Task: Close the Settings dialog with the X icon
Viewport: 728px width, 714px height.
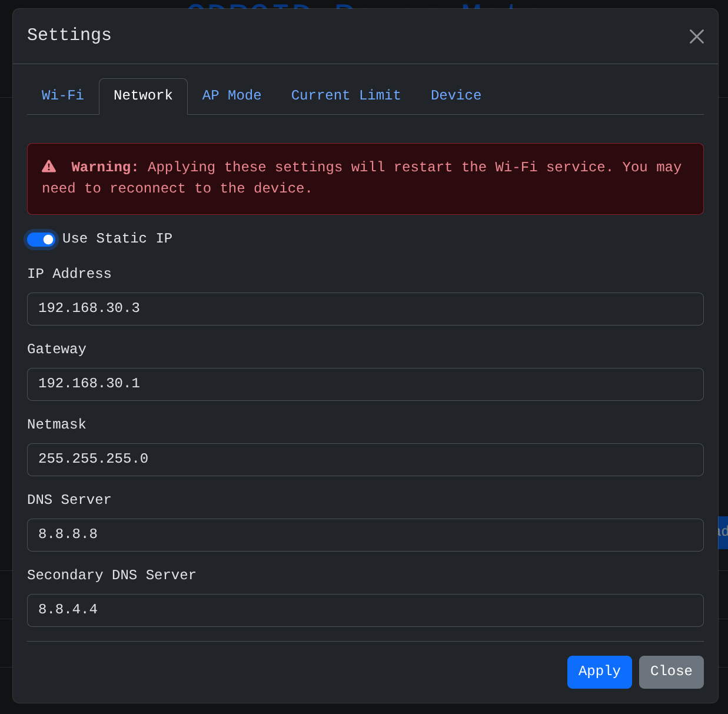Action: tap(696, 36)
